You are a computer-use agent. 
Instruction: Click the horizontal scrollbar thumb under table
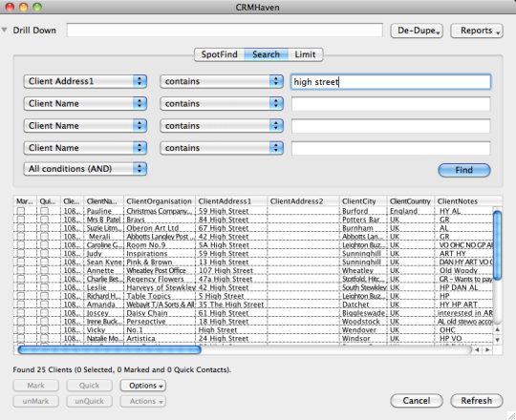tap(109, 349)
